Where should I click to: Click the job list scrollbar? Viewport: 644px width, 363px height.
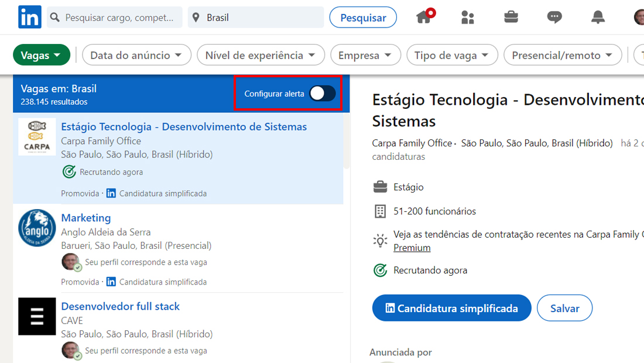point(347,142)
